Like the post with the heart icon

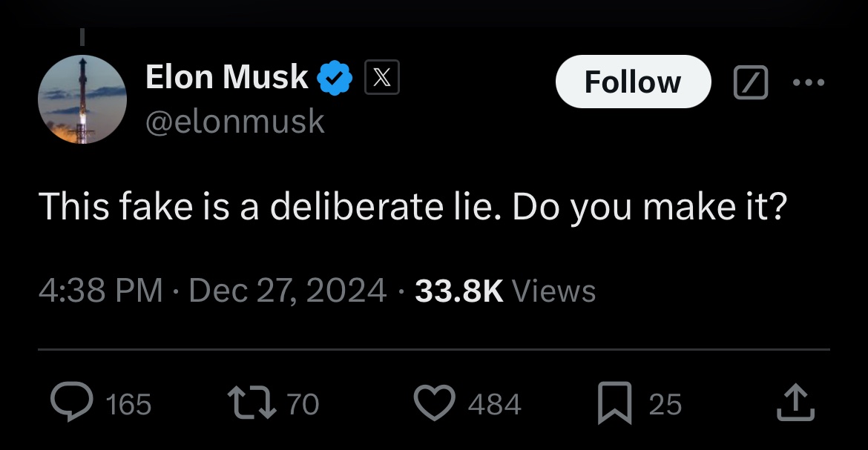click(x=434, y=403)
